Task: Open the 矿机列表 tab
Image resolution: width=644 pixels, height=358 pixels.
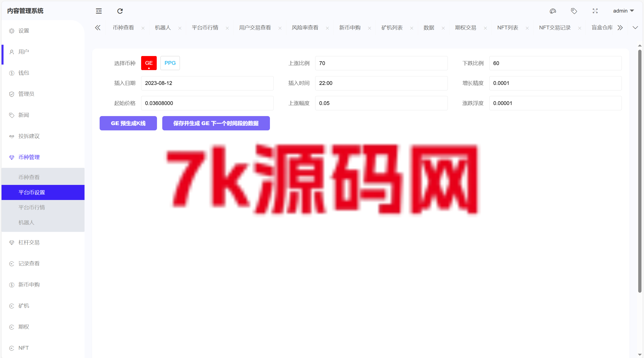Action: [392, 28]
